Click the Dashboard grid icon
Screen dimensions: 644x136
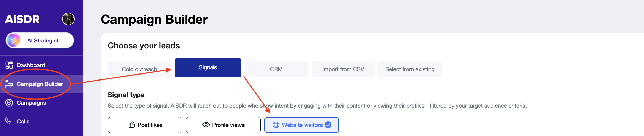pyautogui.click(x=9, y=65)
